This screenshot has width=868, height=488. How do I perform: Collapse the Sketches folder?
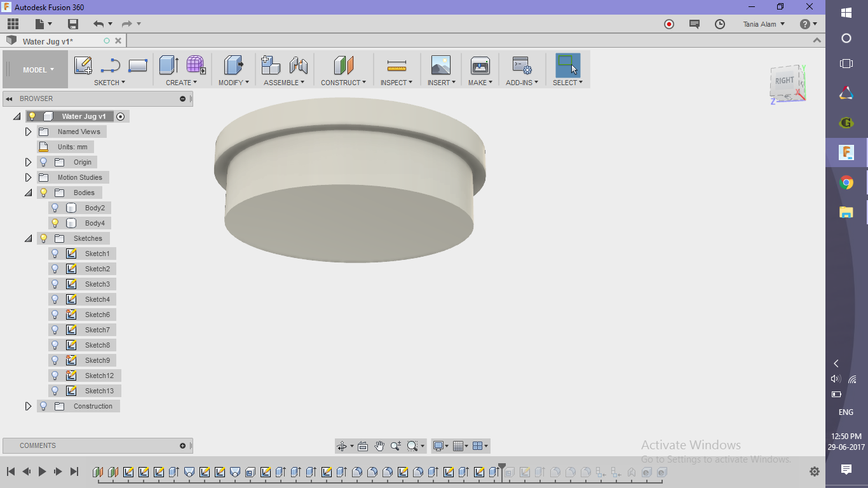(28, 238)
